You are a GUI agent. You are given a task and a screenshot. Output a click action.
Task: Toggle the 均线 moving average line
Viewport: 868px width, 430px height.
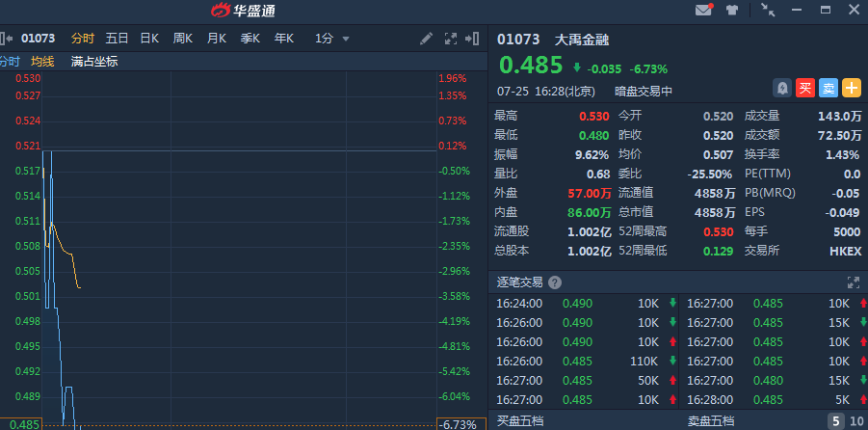(42, 61)
